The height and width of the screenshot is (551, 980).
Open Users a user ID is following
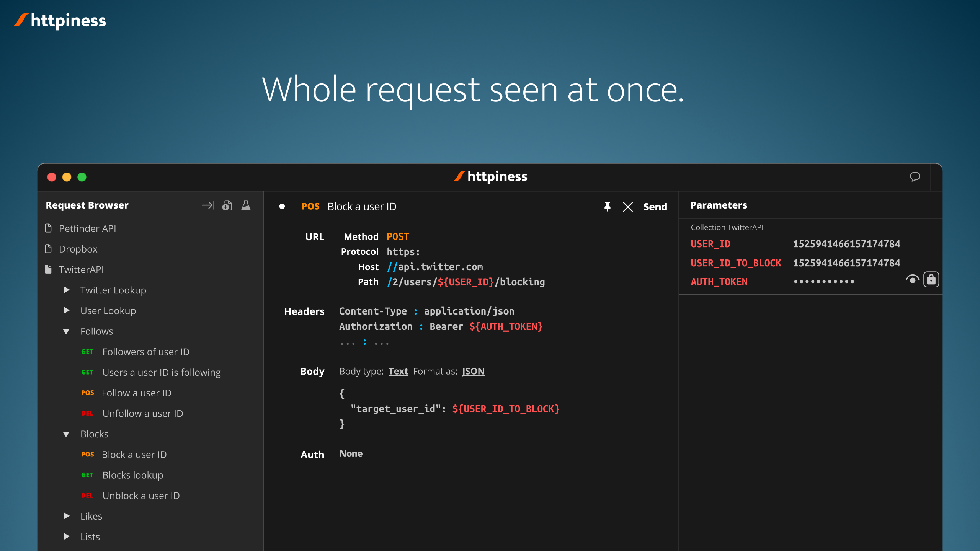(x=162, y=372)
